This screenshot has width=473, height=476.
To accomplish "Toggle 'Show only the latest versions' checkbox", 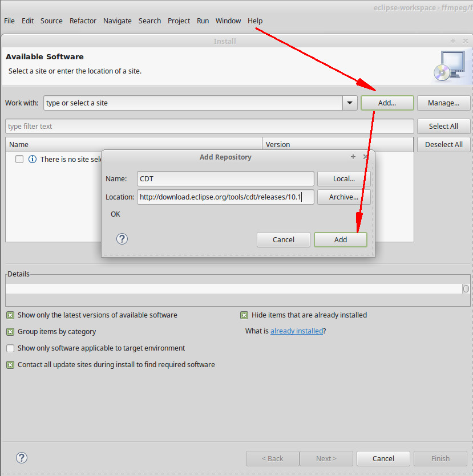I will (x=10, y=315).
